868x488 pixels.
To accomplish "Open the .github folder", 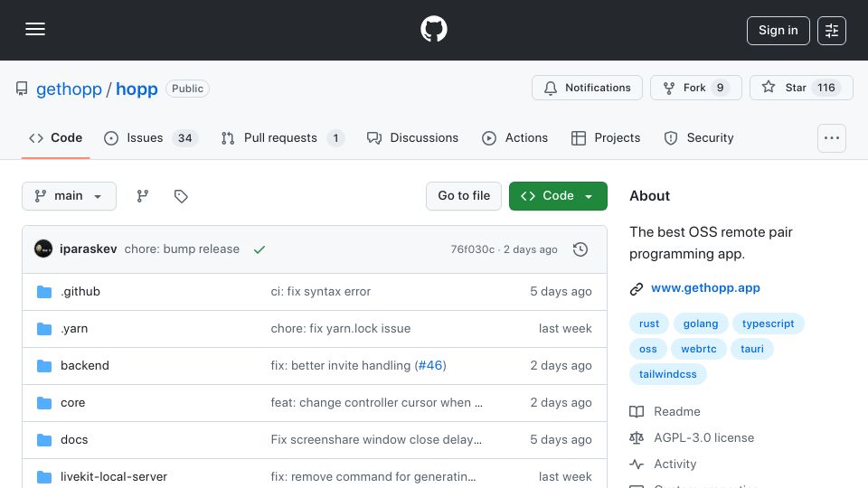I will pos(80,292).
